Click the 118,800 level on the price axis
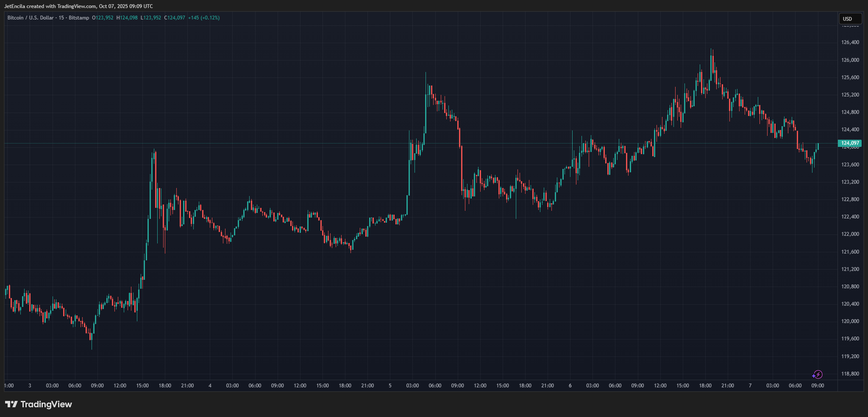This screenshot has width=868, height=417. [x=850, y=374]
